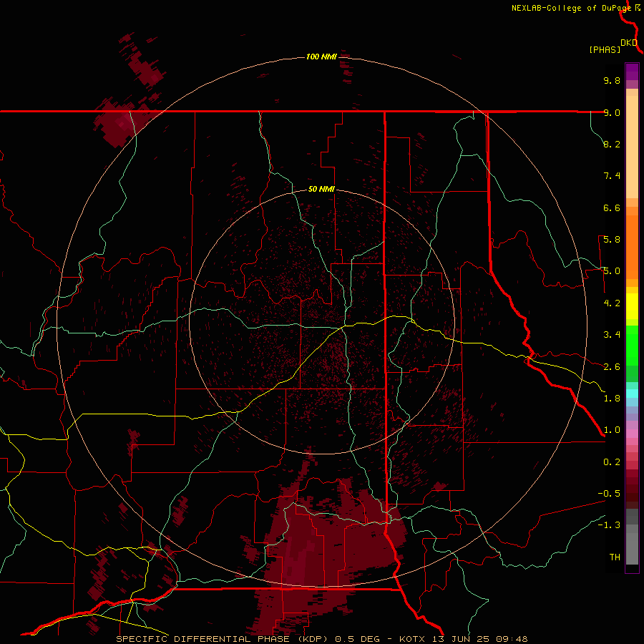Pick the bright green color bar segment

tap(632, 345)
